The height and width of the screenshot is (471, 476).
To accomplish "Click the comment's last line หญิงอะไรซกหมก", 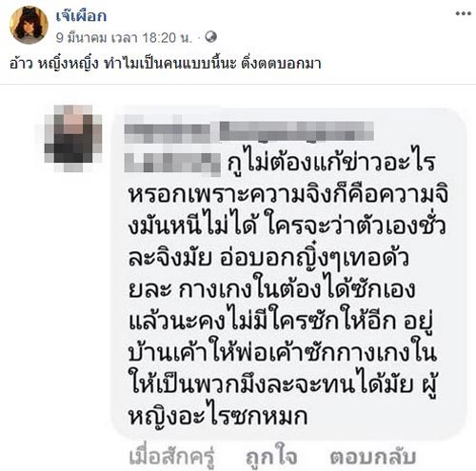I will (218, 417).
